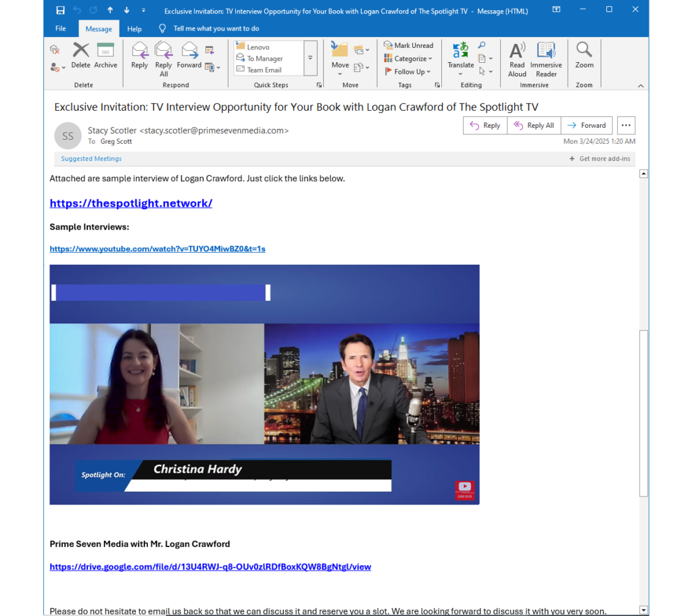Image resolution: width=692 pixels, height=616 pixels.
Task: Open the Select cursor dropdown in Editing
Action: [x=485, y=71]
